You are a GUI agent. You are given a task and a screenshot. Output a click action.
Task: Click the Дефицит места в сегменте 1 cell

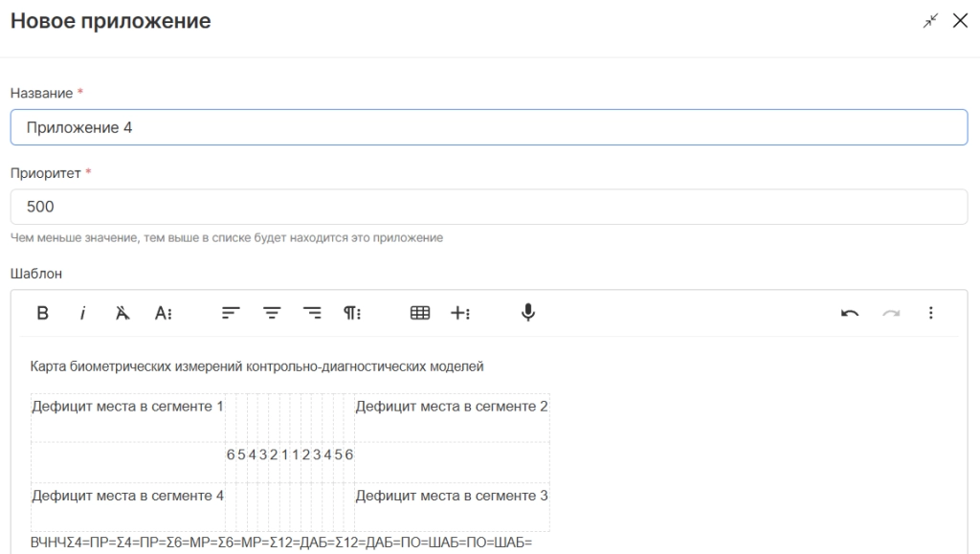[127, 408]
